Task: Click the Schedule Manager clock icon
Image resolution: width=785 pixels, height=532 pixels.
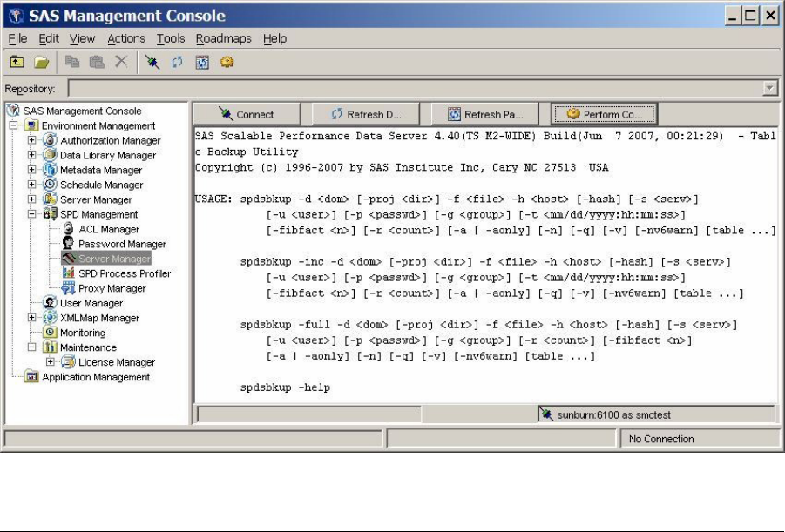Action: pos(50,185)
